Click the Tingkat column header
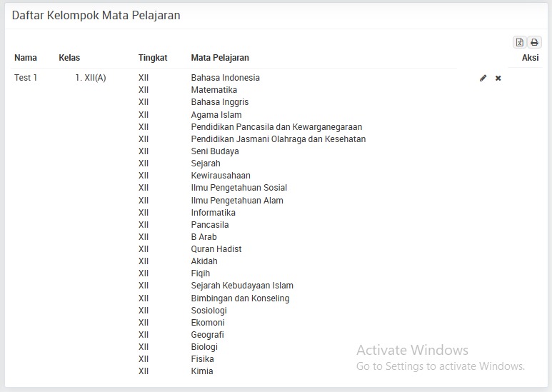Screen dimensions: 552x392 [x=153, y=58]
